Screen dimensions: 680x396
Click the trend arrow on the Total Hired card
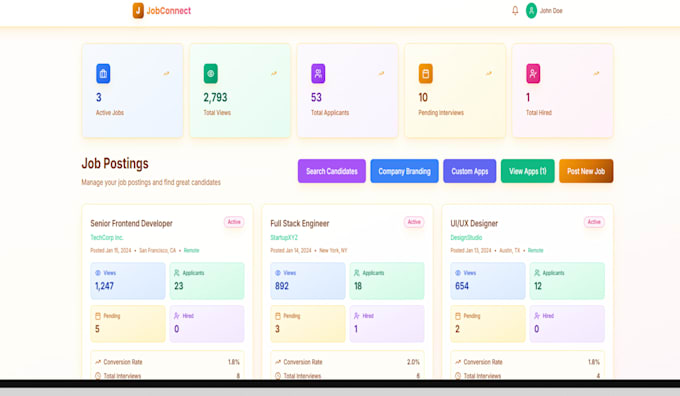(x=596, y=73)
